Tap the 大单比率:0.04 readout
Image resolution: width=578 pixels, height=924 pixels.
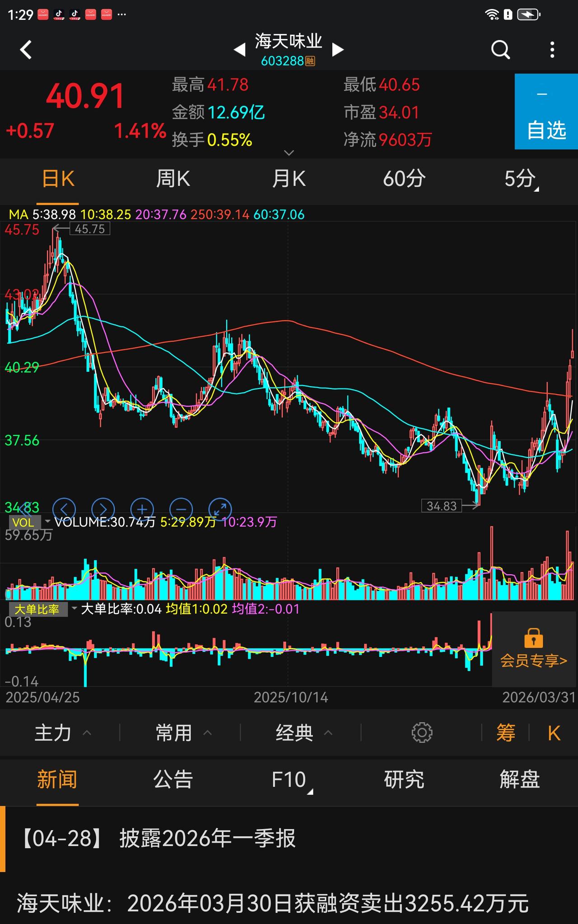pyautogui.click(x=121, y=610)
